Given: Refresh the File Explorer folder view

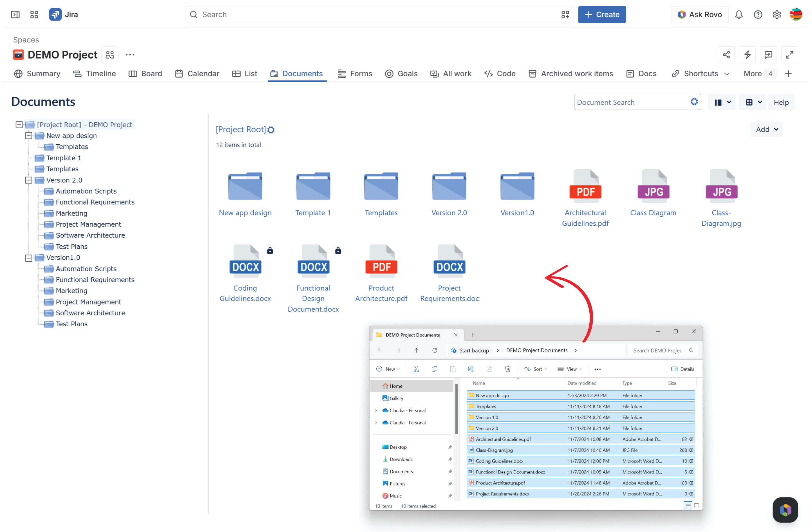Looking at the screenshot, I should 434,350.
